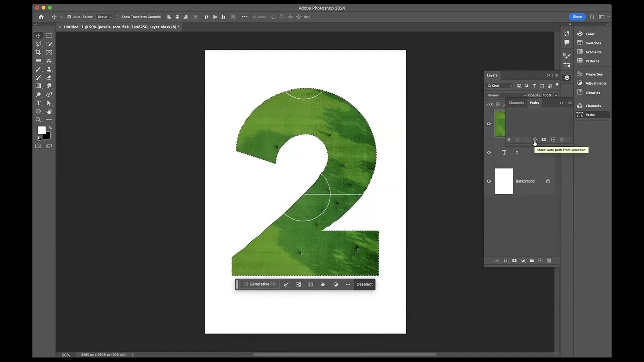Select the Zoom tool
Image resolution: width=644 pixels, height=362 pixels.
pyautogui.click(x=38, y=120)
